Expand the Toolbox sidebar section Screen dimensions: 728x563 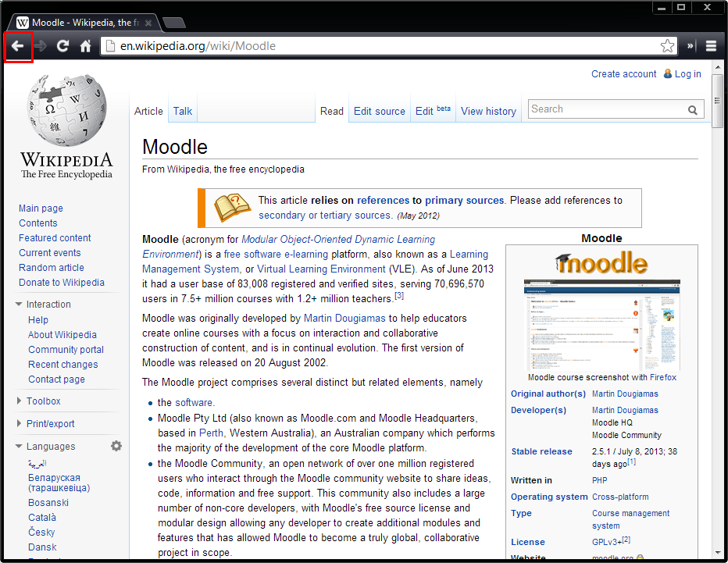pos(19,401)
